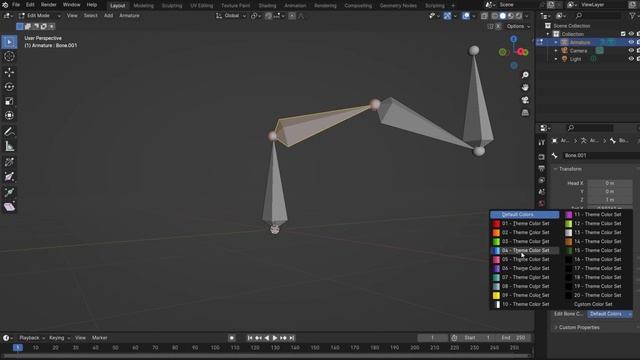
Task: Toggle Collection visibility eye icon
Action: coord(631,34)
